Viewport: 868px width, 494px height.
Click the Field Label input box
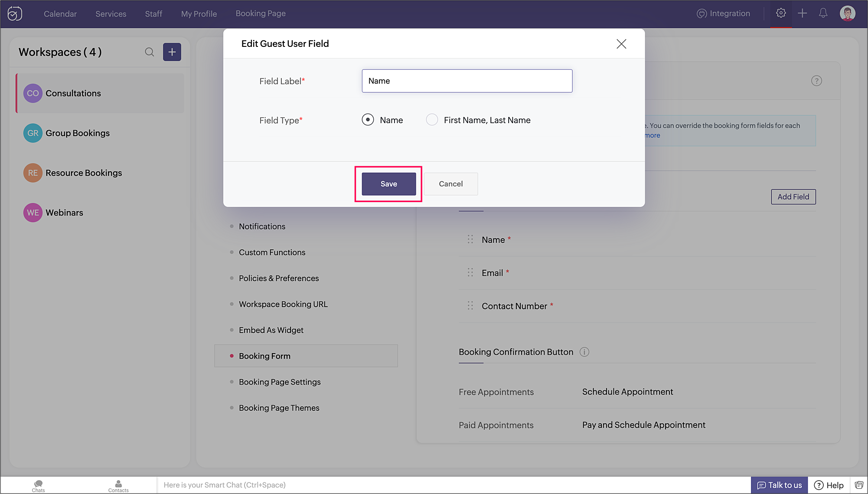pos(467,81)
